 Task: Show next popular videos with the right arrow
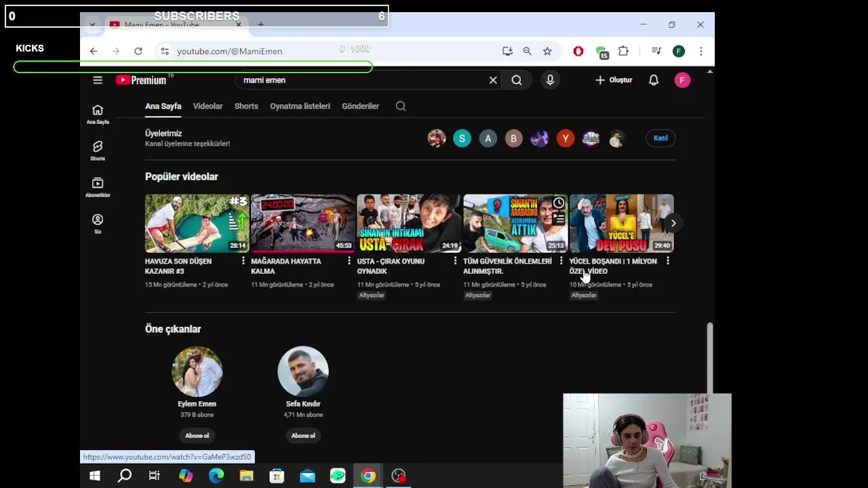(x=673, y=223)
